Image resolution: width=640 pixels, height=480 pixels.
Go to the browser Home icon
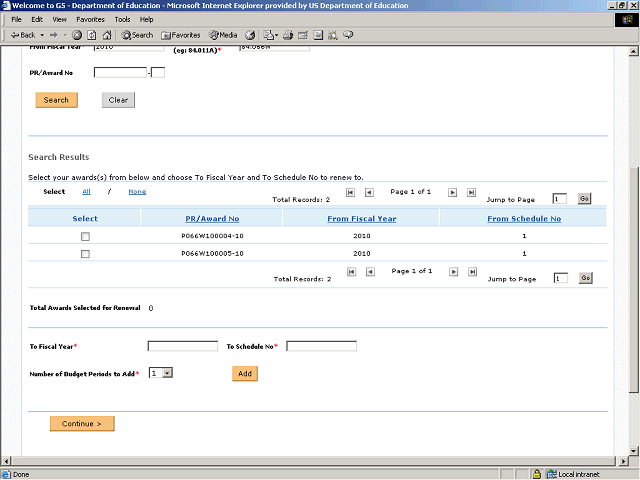(x=105, y=35)
